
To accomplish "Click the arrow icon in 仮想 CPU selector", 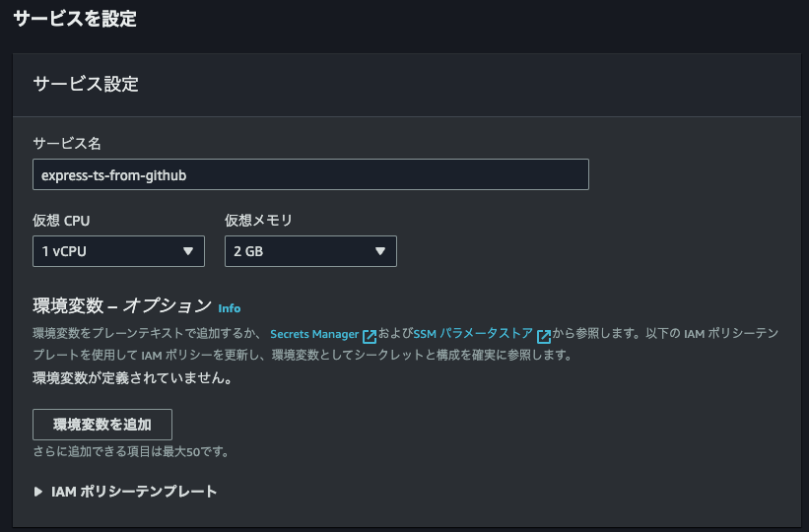I will coord(188,251).
